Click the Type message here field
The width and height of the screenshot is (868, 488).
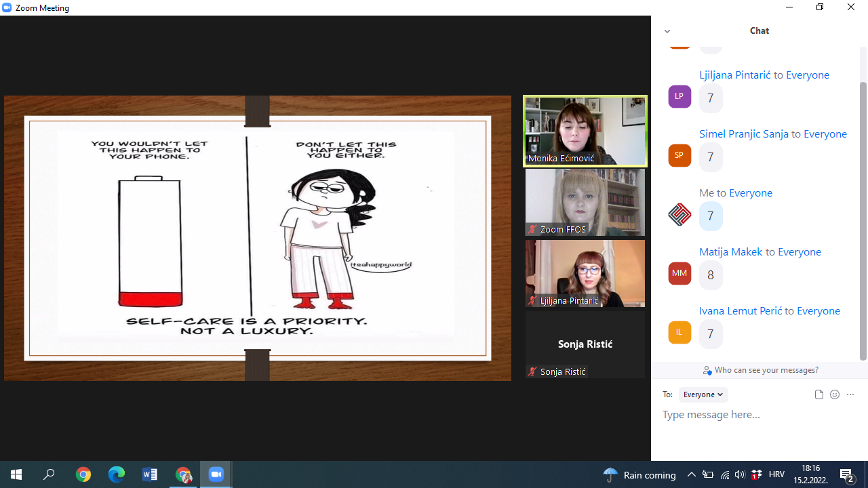tap(759, 415)
